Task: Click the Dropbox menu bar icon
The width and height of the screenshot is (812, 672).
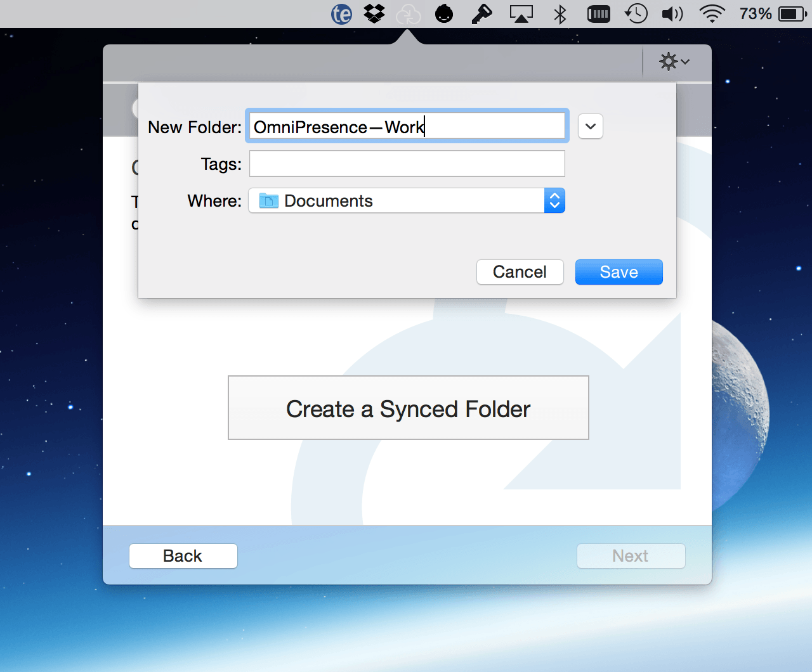Action: click(374, 13)
